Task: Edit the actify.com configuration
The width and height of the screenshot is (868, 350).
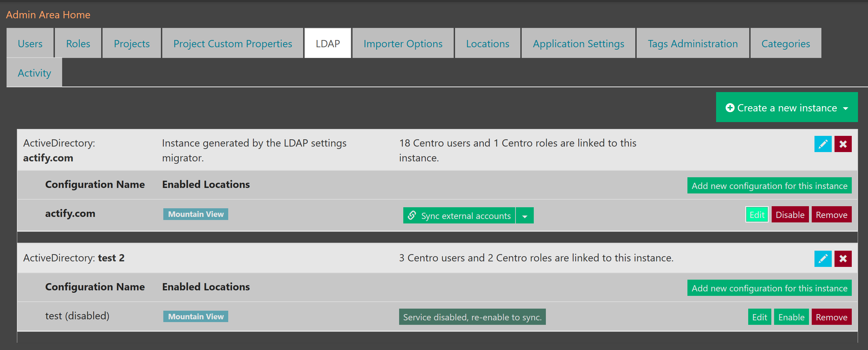Action: (x=756, y=215)
